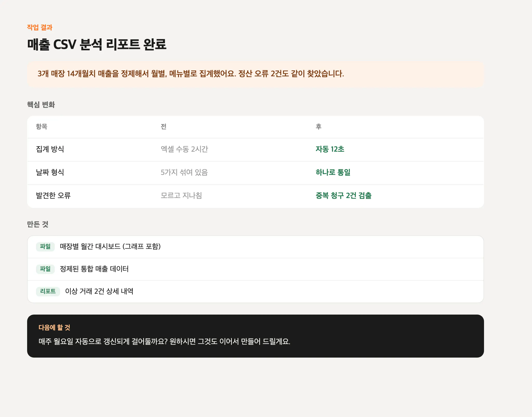
Task: Open '정제된 통합 매출 데이터' item
Action: 94,269
